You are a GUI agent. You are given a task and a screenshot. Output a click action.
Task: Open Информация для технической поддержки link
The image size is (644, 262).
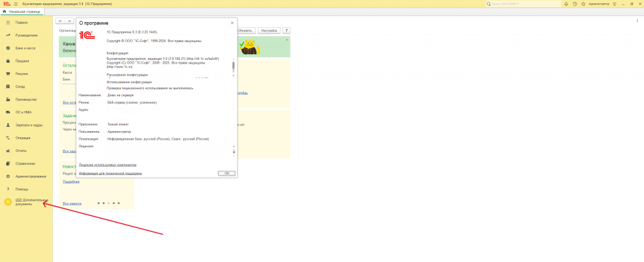pyautogui.click(x=111, y=174)
